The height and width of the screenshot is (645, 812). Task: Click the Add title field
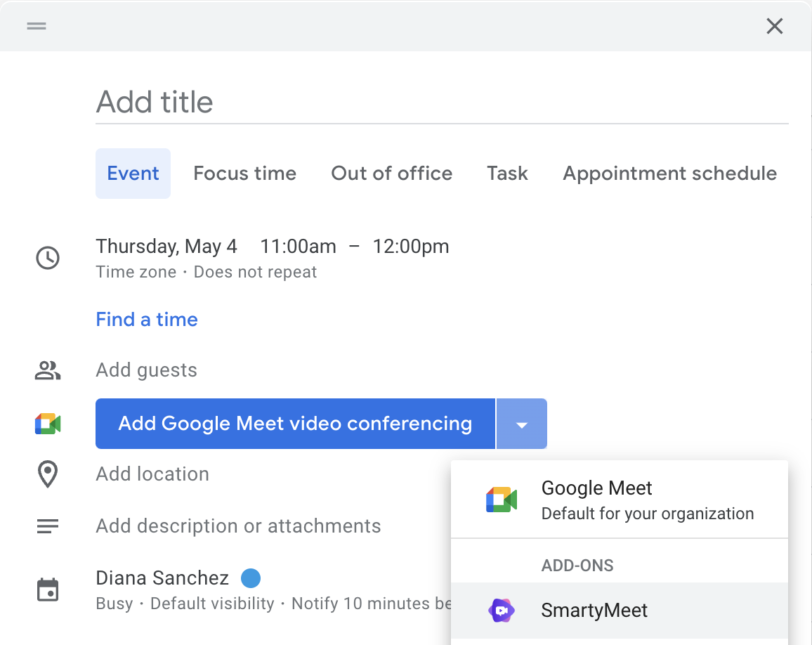(x=442, y=102)
